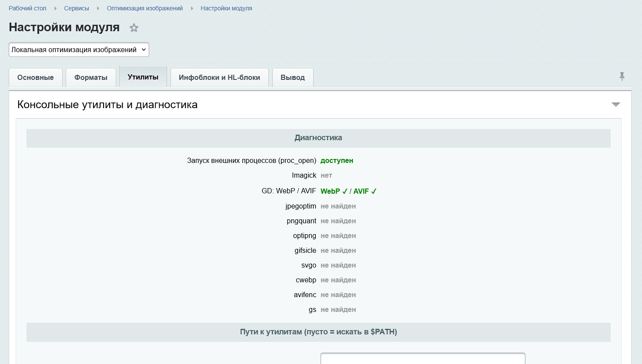Click the Диагностика section header
Viewport: 642px width, 364px height.
click(318, 138)
